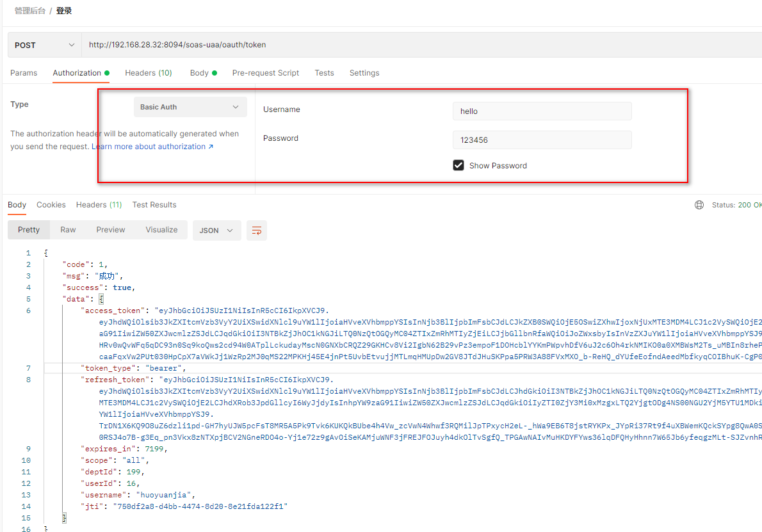
Task: Go to the Tests tab
Action: tap(324, 73)
